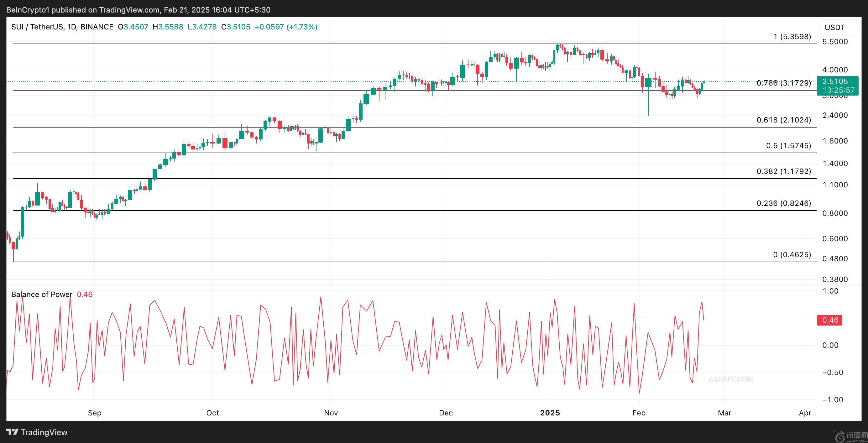
Task: Select the 0.786 (3.1729) Fibonacci level label
Action: click(783, 83)
